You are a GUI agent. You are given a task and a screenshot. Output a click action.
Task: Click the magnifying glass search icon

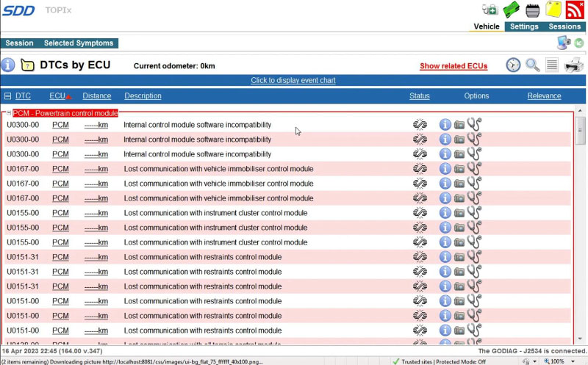tap(532, 65)
